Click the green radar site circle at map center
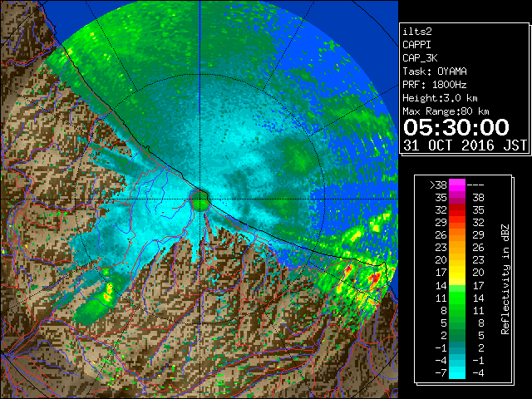 (x=199, y=200)
